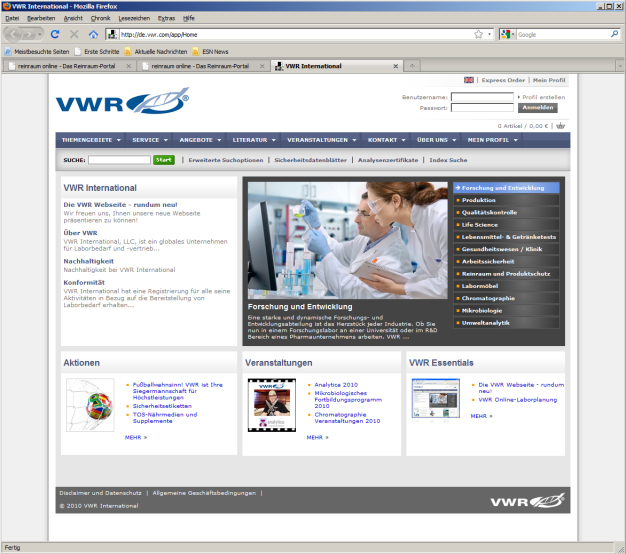Close the first reinraum online tab
The height and width of the screenshot is (554, 626).
(x=129, y=66)
